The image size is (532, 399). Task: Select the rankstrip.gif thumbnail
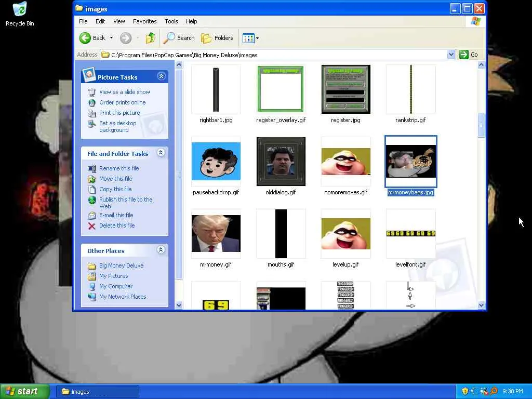[410, 89]
